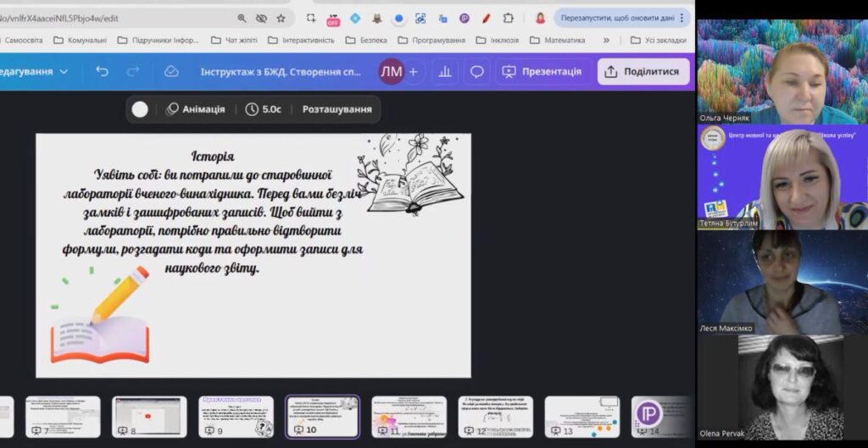The image size is (868, 448).
Task: Add a collaborator with the plus button
Action: point(413,71)
